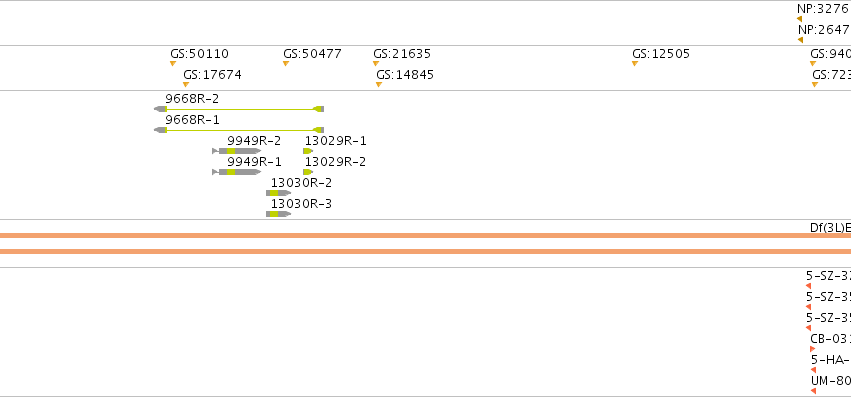This screenshot has width=851, height=397.
Task: Click the CB-03 label text
Action: click(830, 339)
